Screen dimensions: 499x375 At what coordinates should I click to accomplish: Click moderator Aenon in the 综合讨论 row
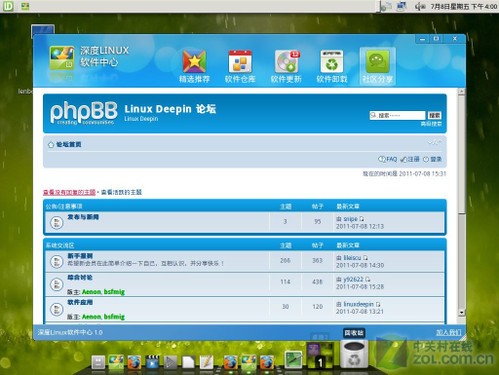[x=91, y=292]
